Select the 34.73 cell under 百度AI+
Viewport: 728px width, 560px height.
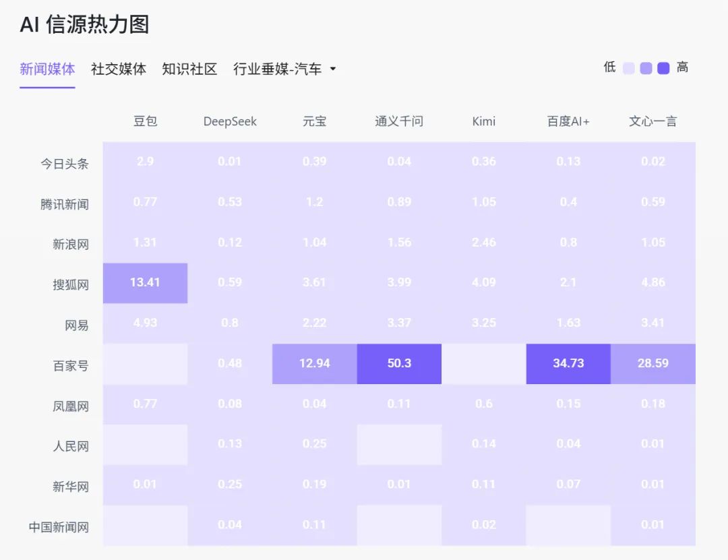(568, 364)
